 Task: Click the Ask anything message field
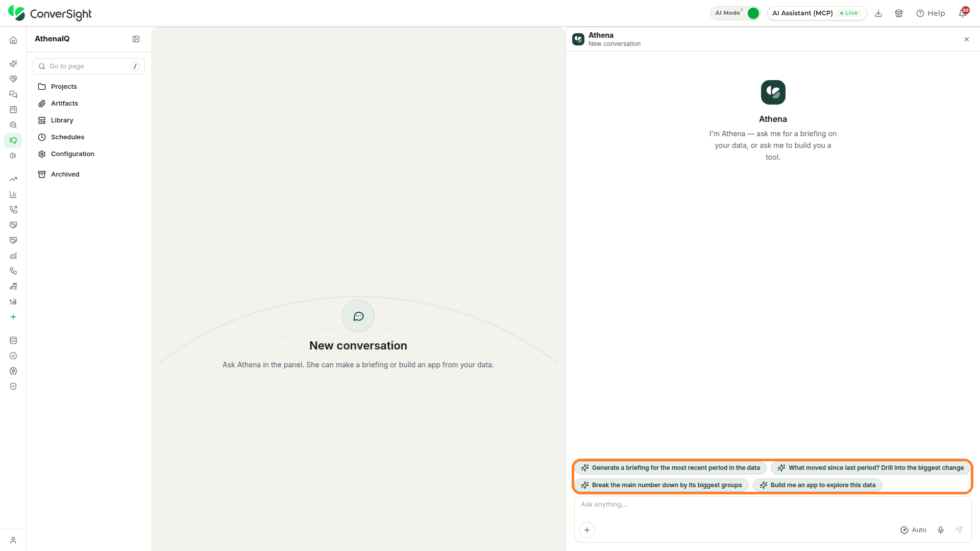pos(772,505)
